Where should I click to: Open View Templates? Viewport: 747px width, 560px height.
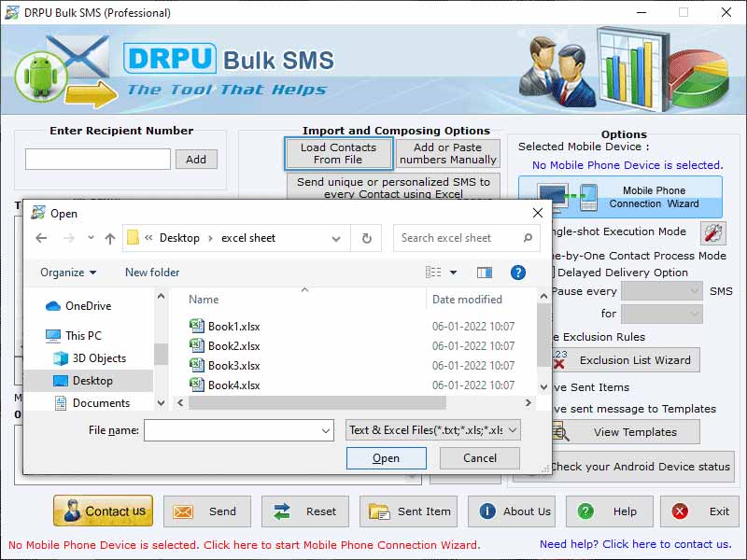(x=635, y=431)
